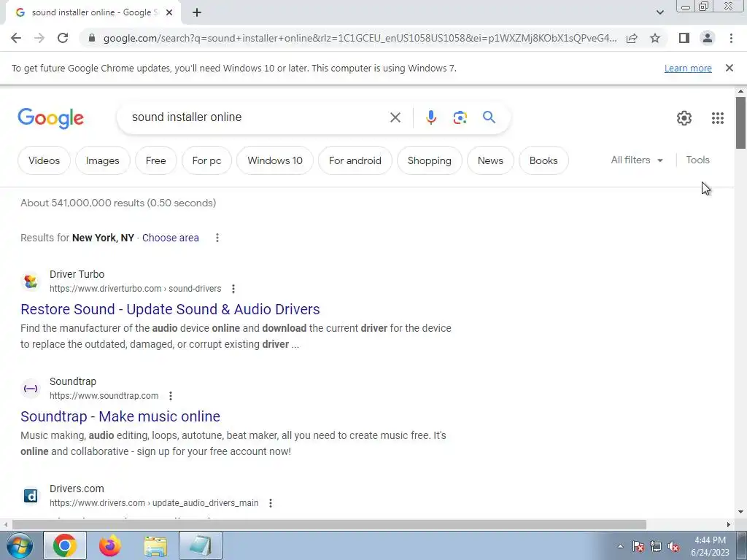Go to the Google logo homepage
The image size is (747, 560).
tap(50, 118)
